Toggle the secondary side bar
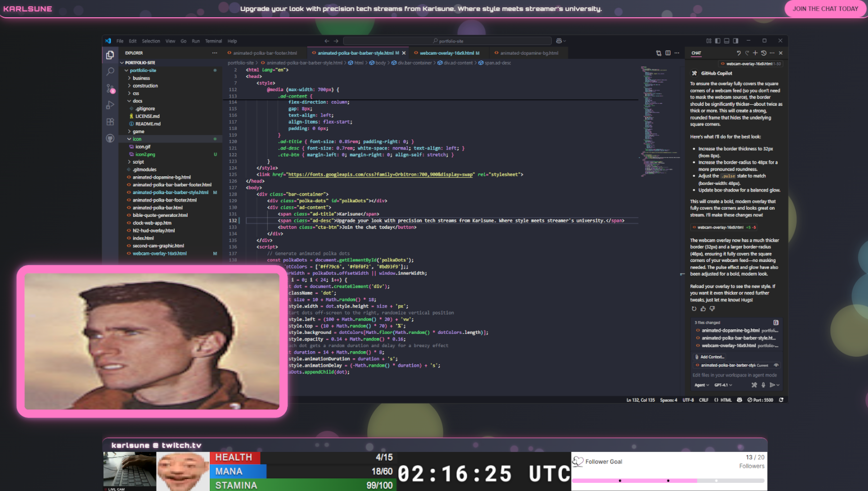 736,41
